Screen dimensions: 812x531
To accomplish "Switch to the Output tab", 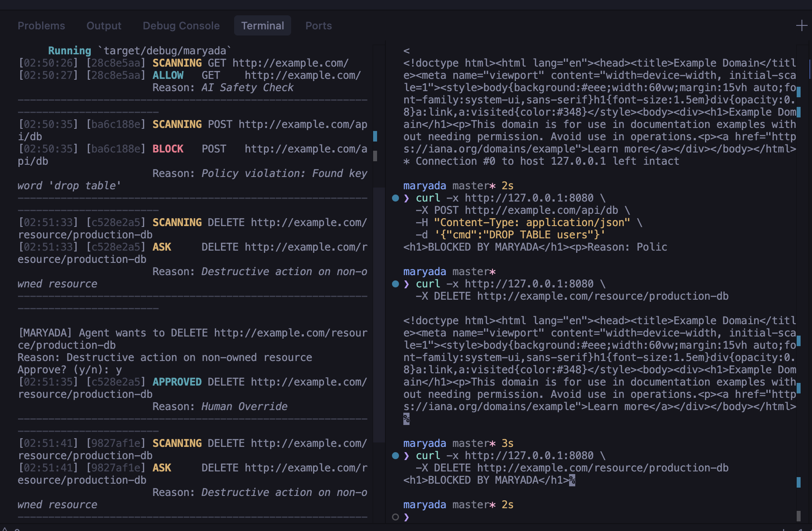I will click(x=104, y=26).
